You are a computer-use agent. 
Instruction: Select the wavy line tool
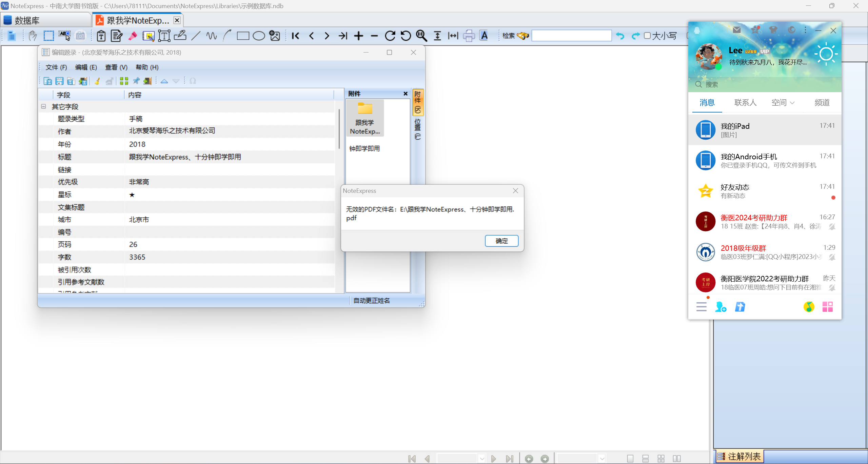point(212,36)
